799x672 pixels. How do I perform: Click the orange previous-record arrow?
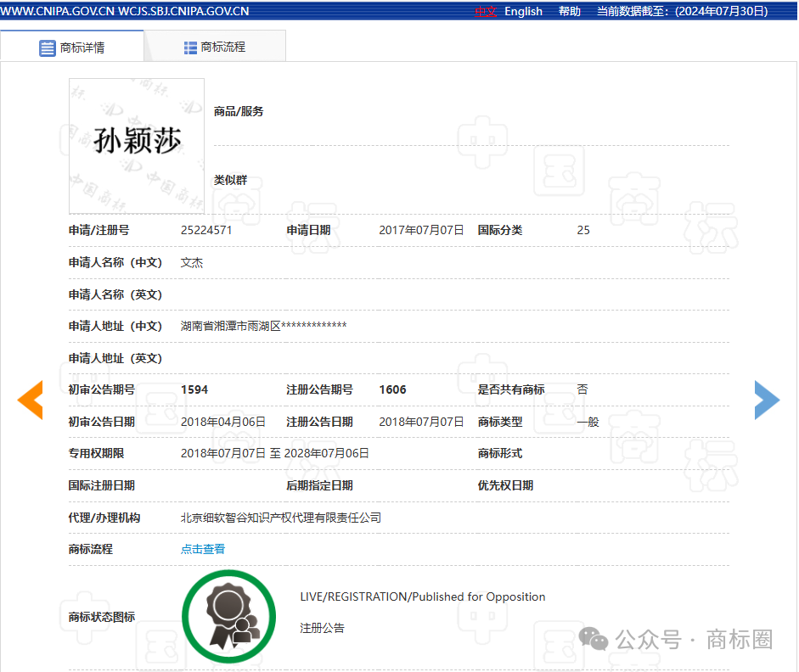(x=30, y=400)
